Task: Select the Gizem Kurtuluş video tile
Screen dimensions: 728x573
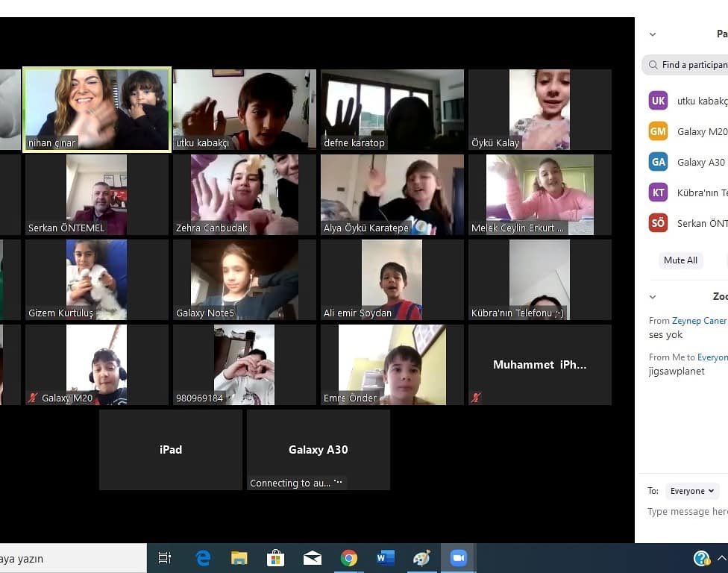Action: point(97,280)
